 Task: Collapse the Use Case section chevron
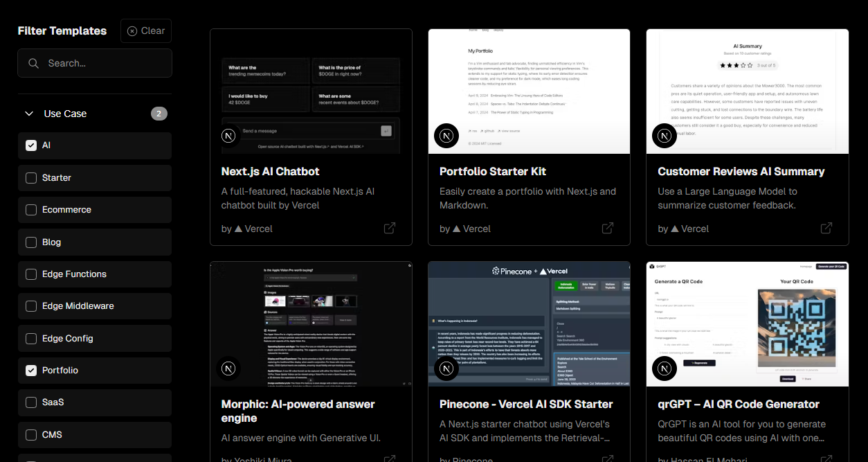coord(29,114)
